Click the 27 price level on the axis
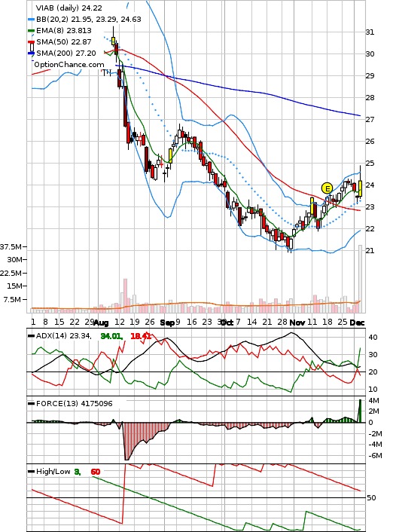The width and height of the screenshot is (396, 532). (x=370, y=119)
